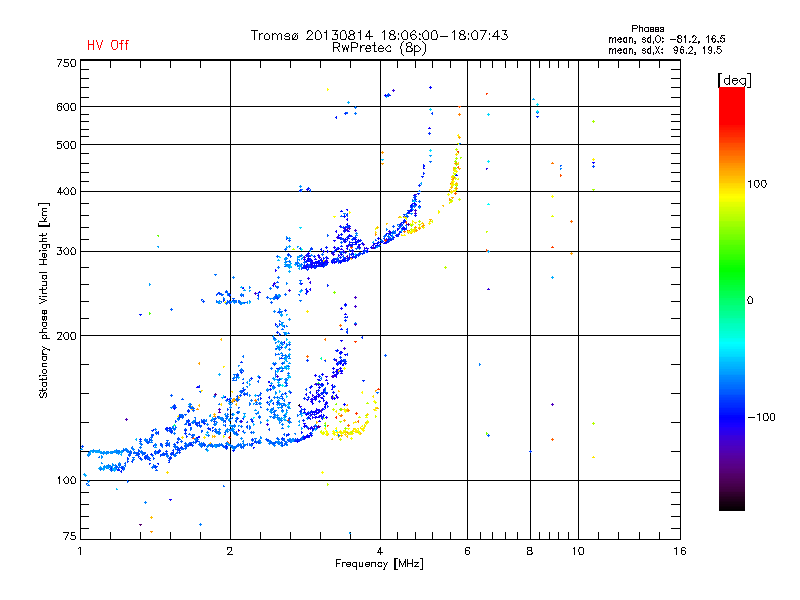Click the x-axis tick label "2"

coord(230,551)
